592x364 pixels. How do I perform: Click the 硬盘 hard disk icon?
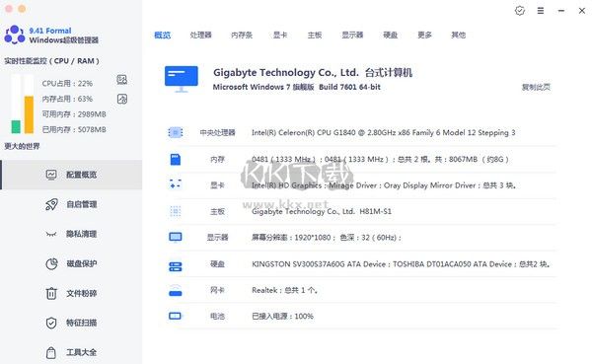pos(176,266)
